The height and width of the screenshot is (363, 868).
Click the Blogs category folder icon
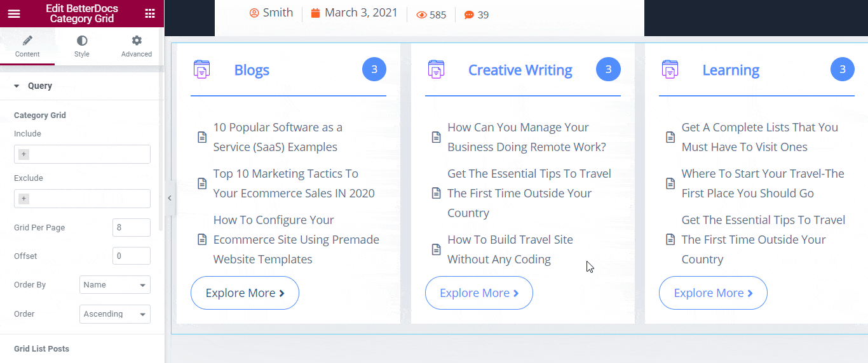pyautogui.click(x=201, y=69)
